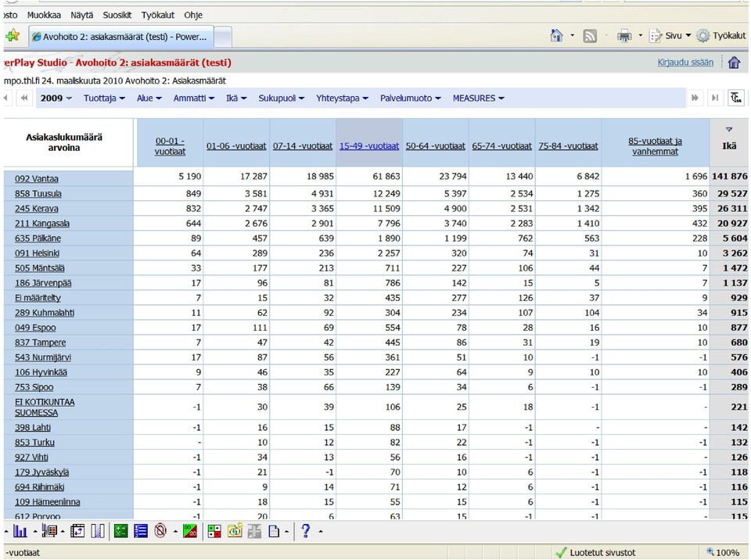The image size is (751, 560).
Task: Click the 00-01 -vuotiaat column header
Action: [x=170, y=146]
